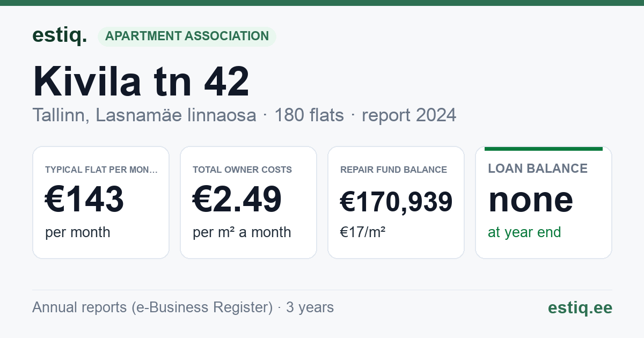Click the Annual reports source footer text
This screenshot has height=338, width=644.
pyautogui.click(x=183, y=307)
